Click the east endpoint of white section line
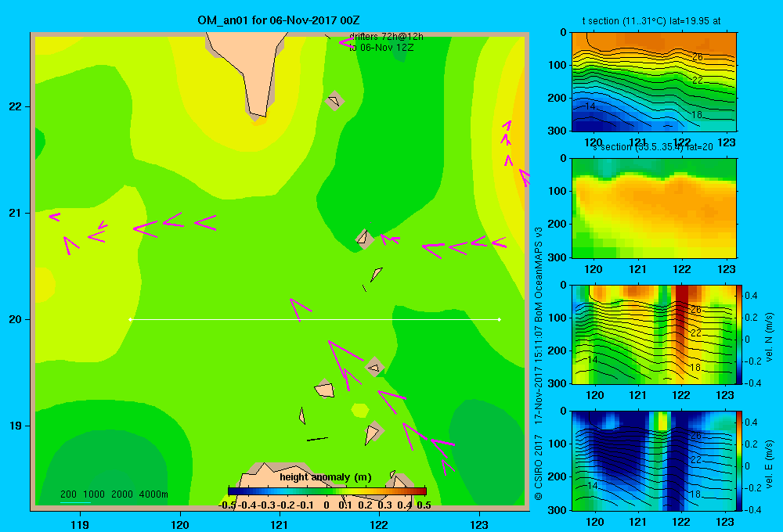This screenshot has height=532, width=783. point(500,319)
